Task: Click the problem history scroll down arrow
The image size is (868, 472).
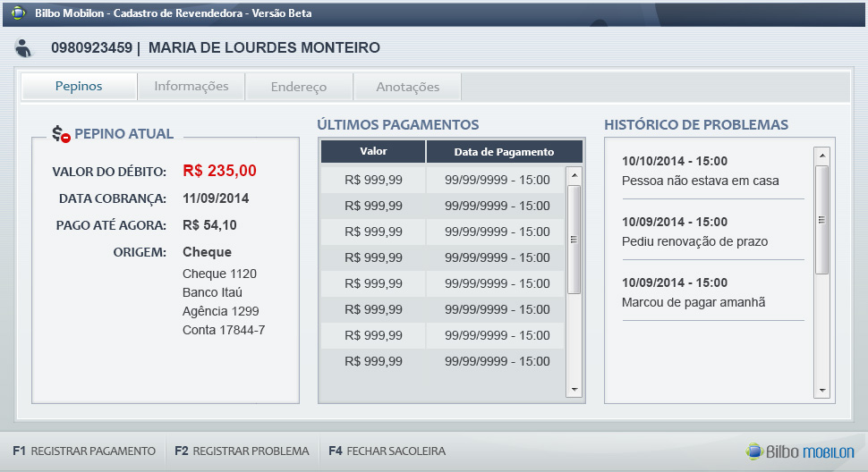Action: [x=821, y=391]
